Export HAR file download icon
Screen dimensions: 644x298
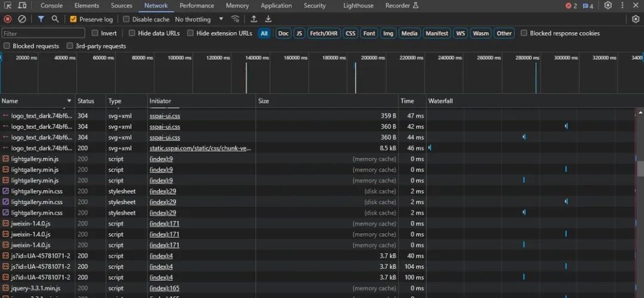click(268, 19)
